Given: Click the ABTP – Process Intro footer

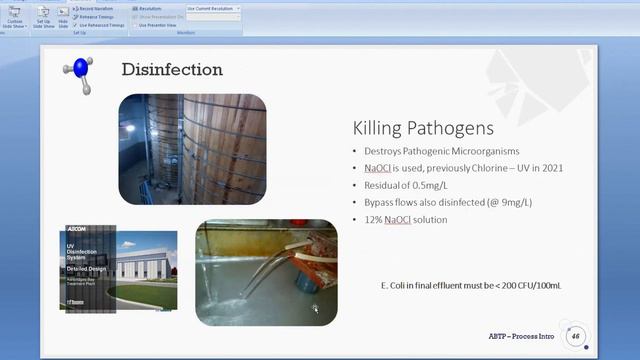Looking at the screenshot, I should [521, 336].
